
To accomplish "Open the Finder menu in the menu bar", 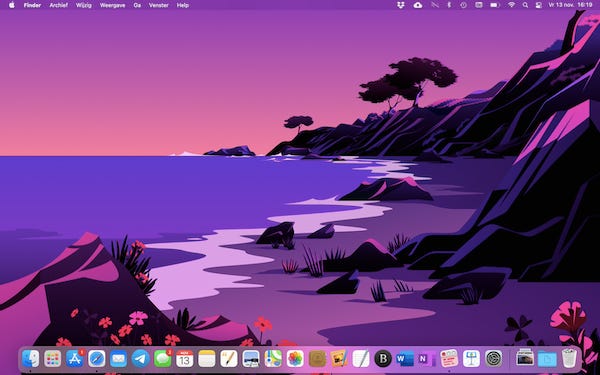I will pyautogui.click(x=32, y=5).
